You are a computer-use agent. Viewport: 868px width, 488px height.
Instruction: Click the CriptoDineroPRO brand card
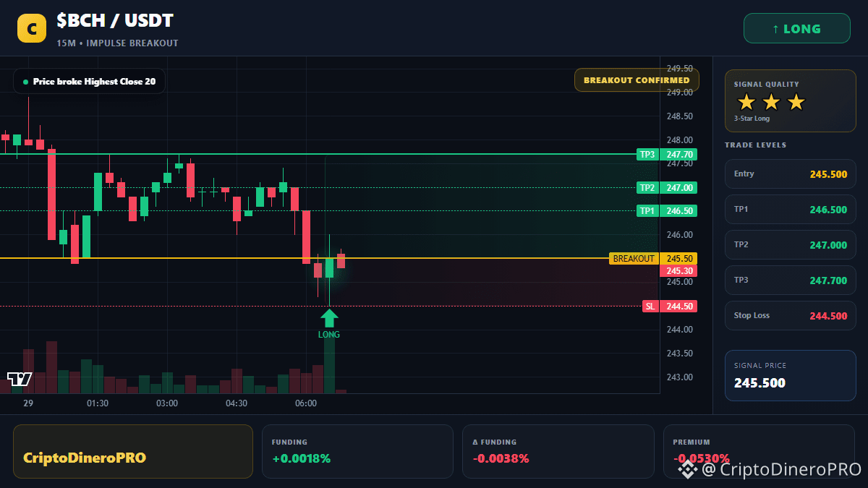133,451
